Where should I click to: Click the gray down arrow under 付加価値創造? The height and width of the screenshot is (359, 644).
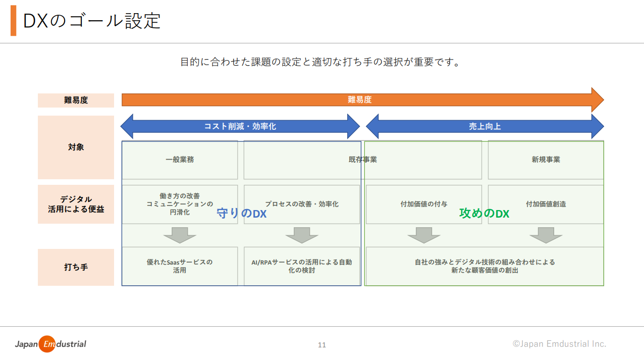click(546, 235)
